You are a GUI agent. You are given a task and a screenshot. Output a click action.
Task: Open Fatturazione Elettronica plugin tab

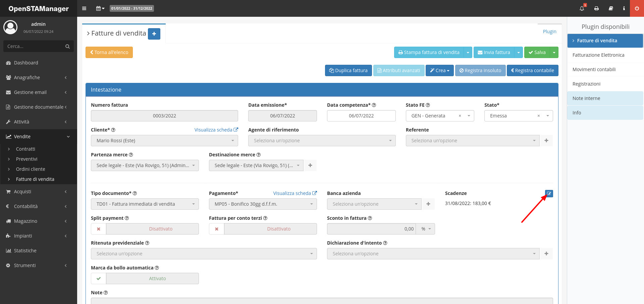point(598,55)
